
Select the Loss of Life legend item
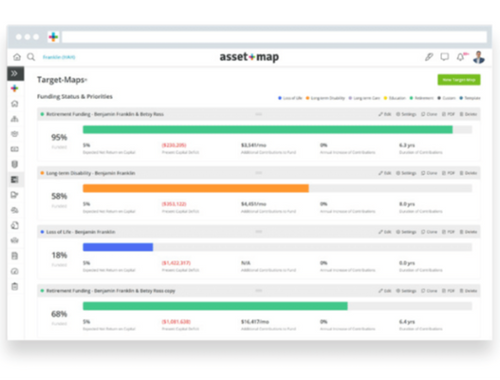coord(290,98)
